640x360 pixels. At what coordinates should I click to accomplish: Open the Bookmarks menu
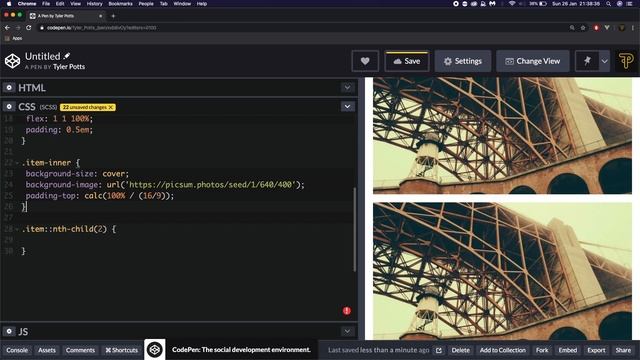point(120,4)
